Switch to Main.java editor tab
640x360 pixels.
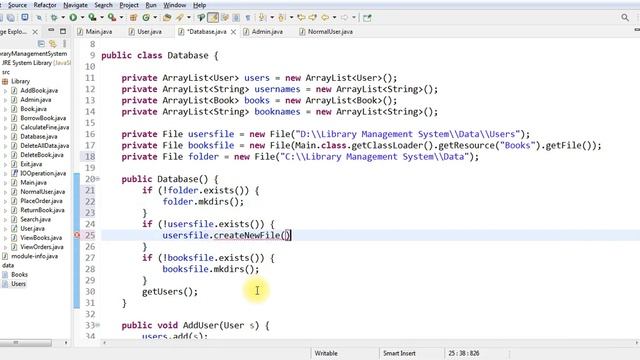pos(98,31)
